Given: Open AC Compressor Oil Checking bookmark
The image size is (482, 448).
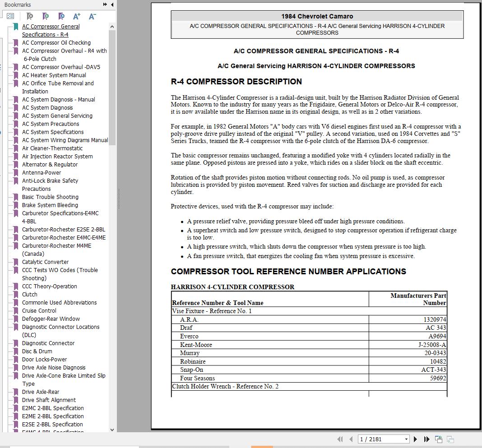Looking at the screenshot, I should (x=56, y=43).
